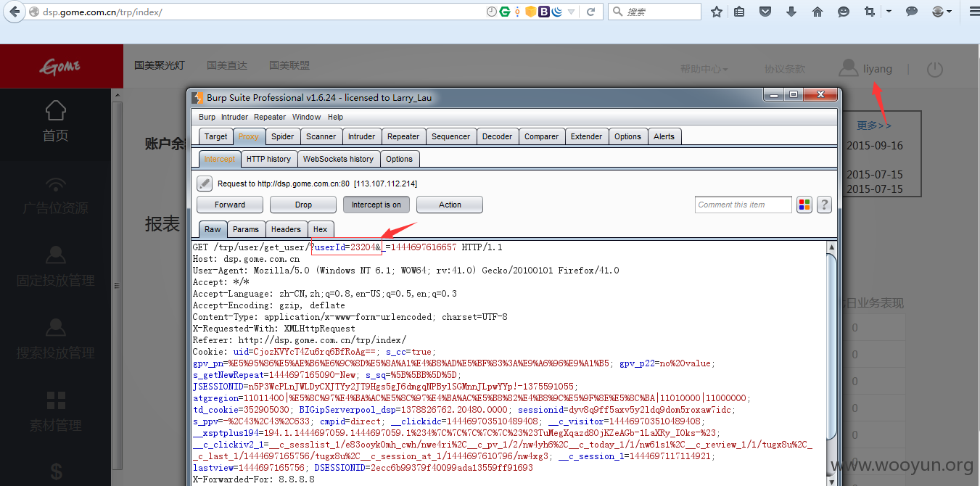Open the downloads arrow icon

(791, 12)
